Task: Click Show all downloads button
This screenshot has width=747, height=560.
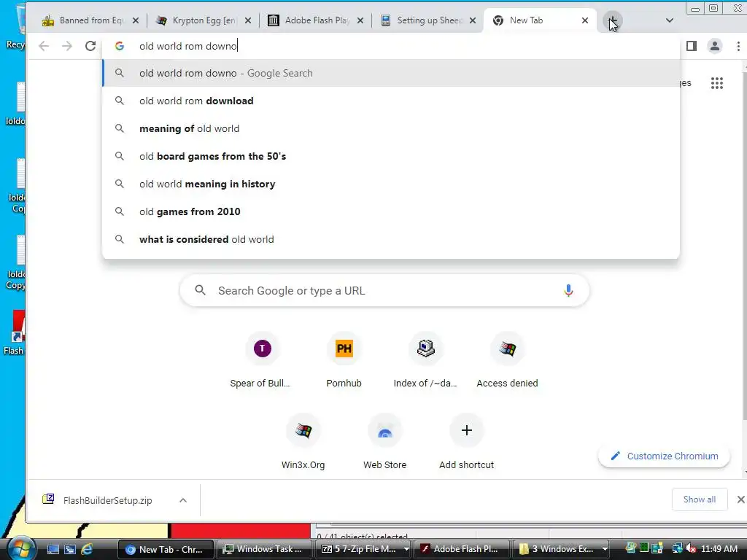Action: [x=700, y=499]
